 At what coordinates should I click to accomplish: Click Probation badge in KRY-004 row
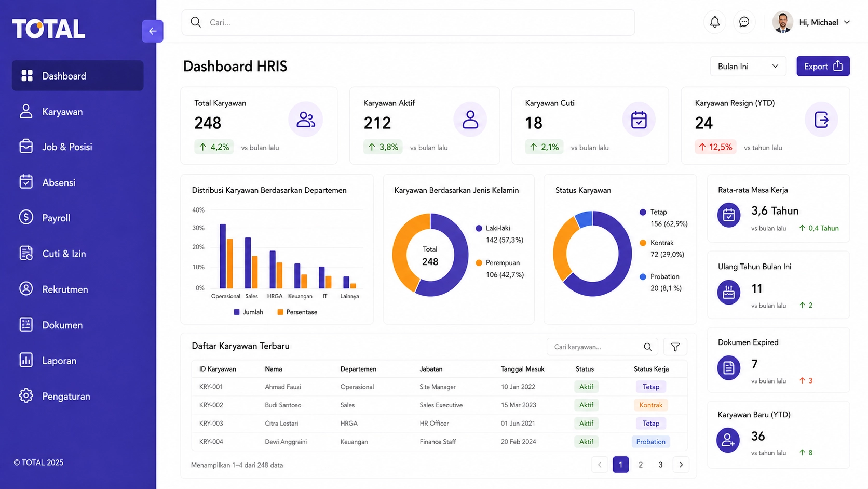click(651, 442)
